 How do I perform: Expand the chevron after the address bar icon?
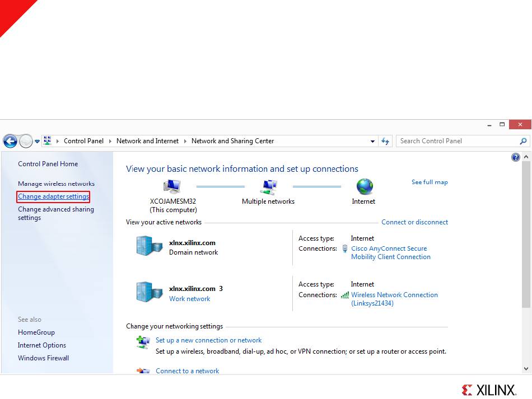coord(57,141)
